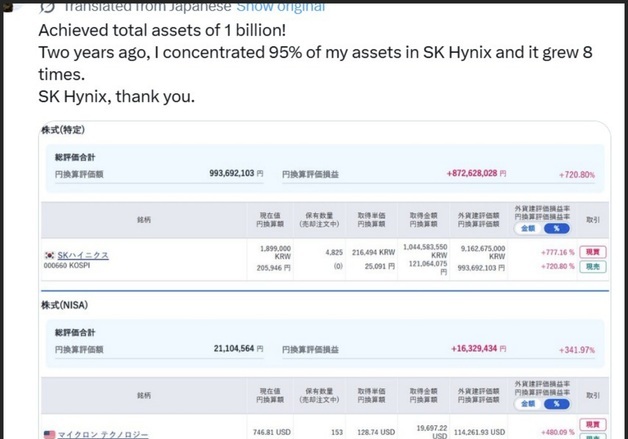Click the 25,091 円 acquisition price
The width and height of the screenshot is (628, 439).
[x=380, y=266]
